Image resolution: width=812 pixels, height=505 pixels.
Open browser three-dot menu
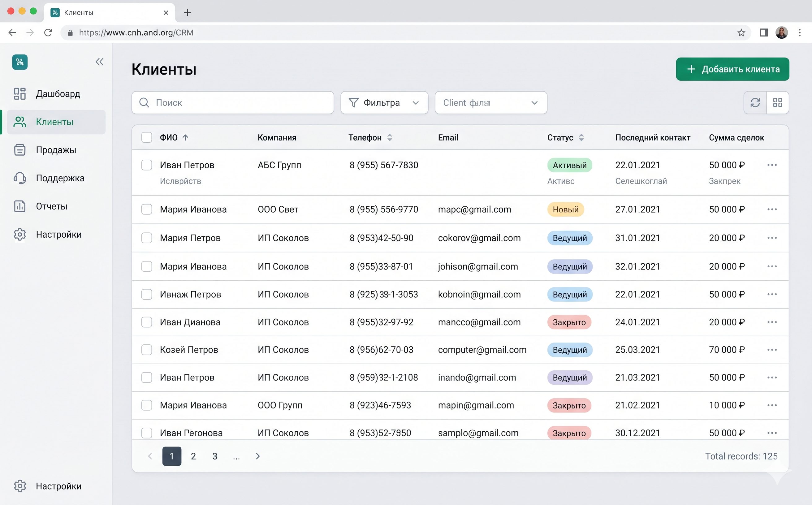pyautogui.click(x=800, y=33)
